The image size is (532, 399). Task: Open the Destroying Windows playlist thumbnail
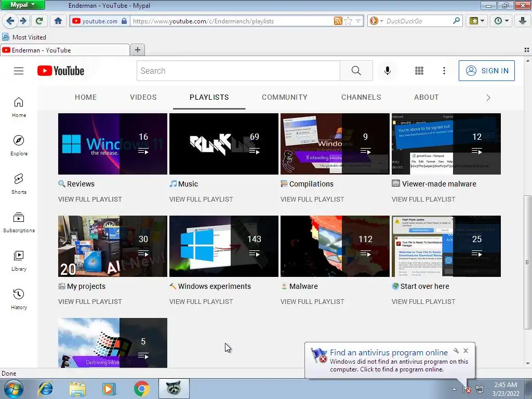(113, 343)
